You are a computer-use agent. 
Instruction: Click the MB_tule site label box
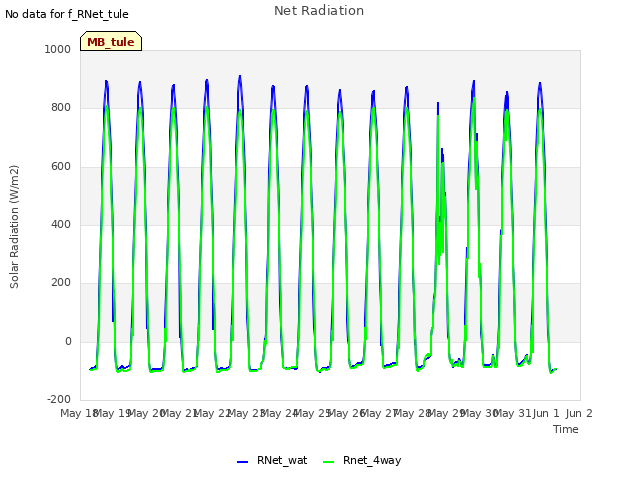pos(111,41)
